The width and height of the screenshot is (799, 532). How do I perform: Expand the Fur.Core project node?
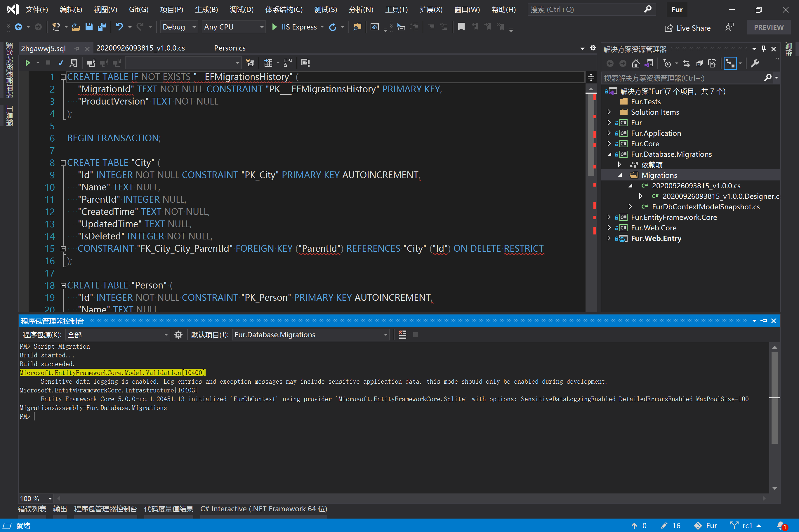(x=609, y=144)
